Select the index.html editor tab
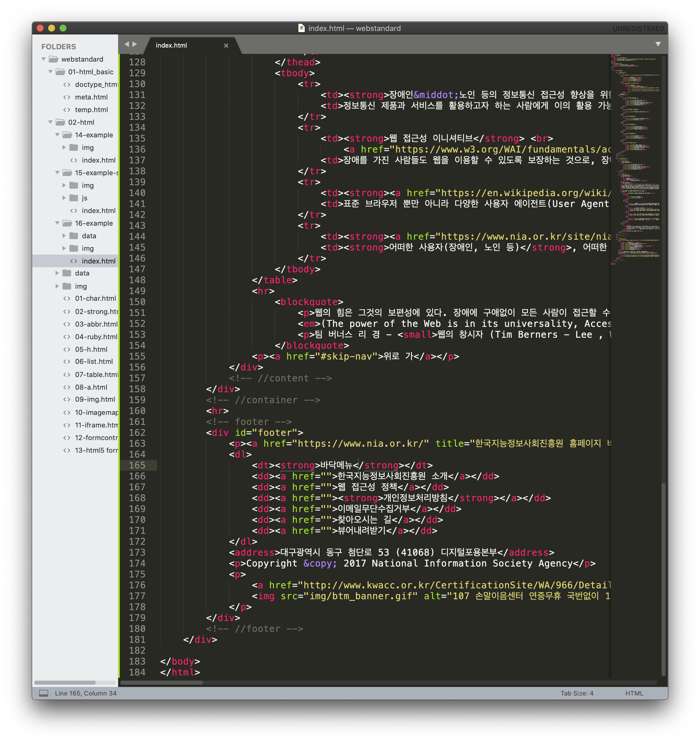The height and width of the screenshot is (742, 700). tap(172, 46)
